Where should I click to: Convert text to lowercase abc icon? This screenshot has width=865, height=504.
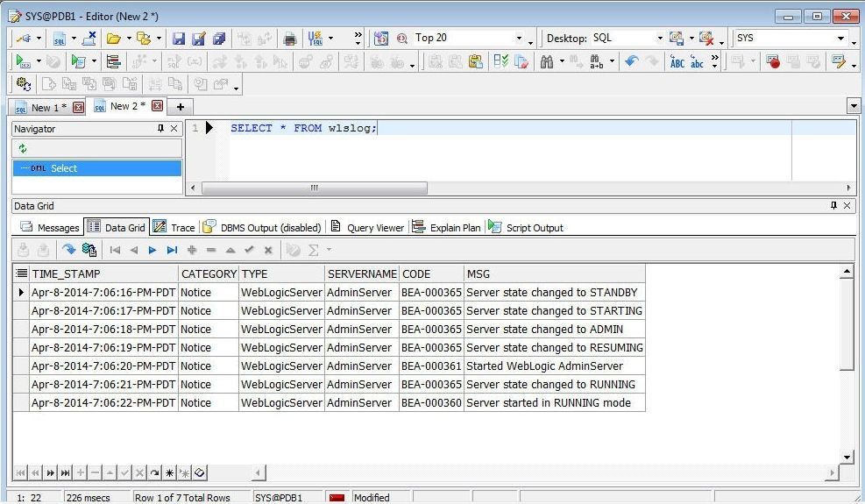[698, 62]
